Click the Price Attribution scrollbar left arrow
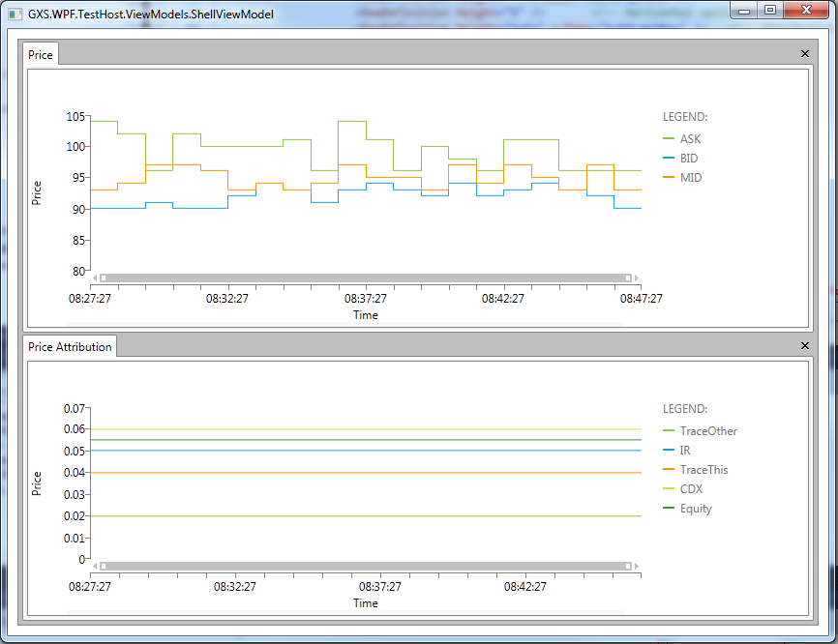This screenshot has height=644, width=838. (x=95, y=566)
